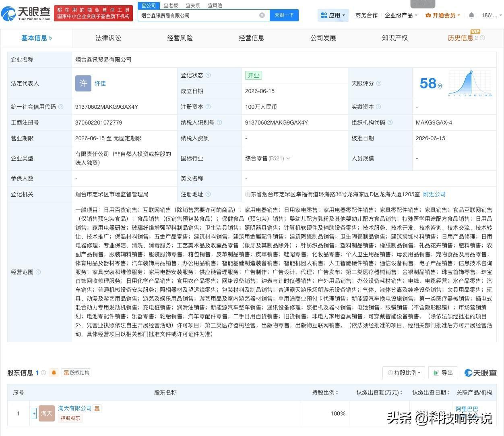This screenshot has width=504, height=436.
Task: Click the help icon beside 历史信息 tab
Action: point(482,38)
